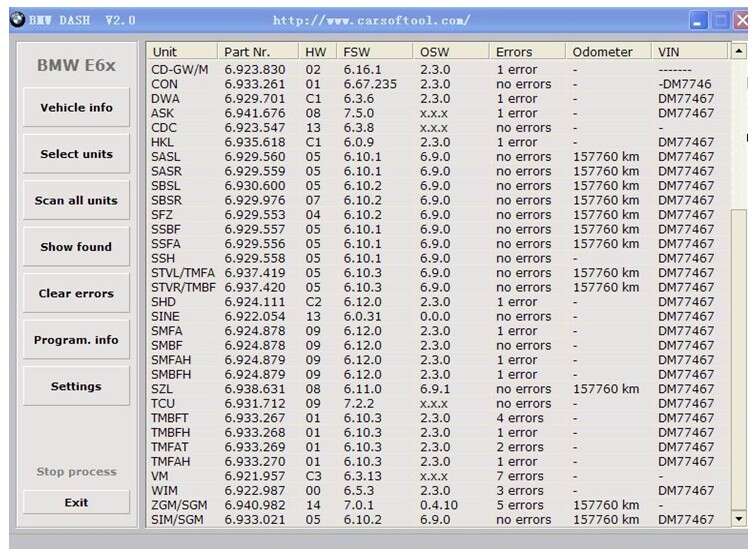Start Scan all units
This screenshot has width=755, height=555.
(76, 201)
